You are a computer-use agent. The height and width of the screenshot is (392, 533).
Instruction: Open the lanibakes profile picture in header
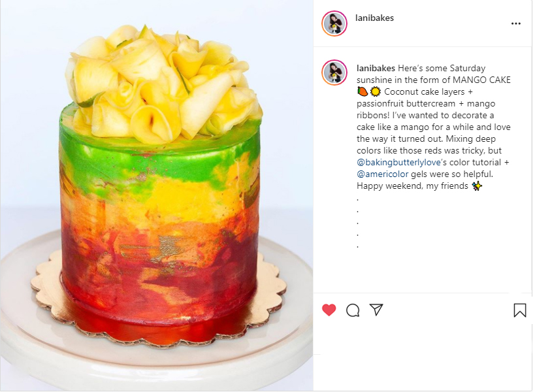tap(334, 24)
